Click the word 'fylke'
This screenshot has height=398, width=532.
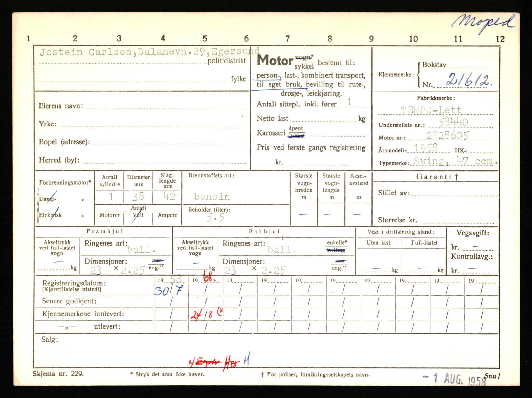(238, 79)
